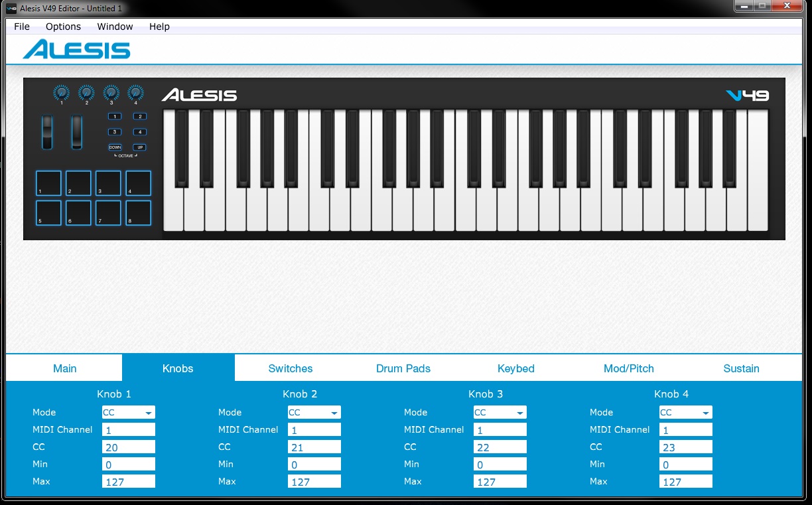Click Knob 2 Min field
The width and height of the screenshot is (812, 505).
[314, 465]
